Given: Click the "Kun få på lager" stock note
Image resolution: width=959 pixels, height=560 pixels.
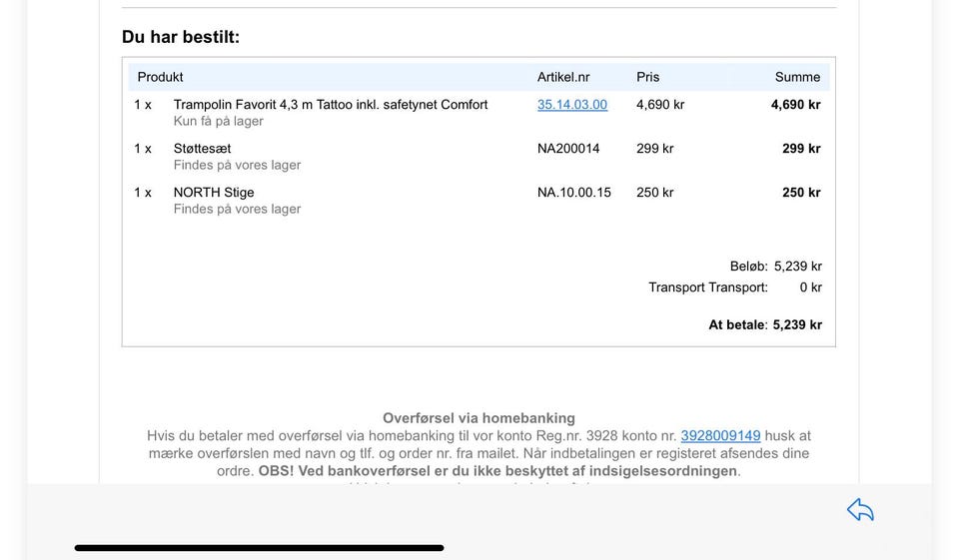Looking at the screenshot, I should point(219,122).
